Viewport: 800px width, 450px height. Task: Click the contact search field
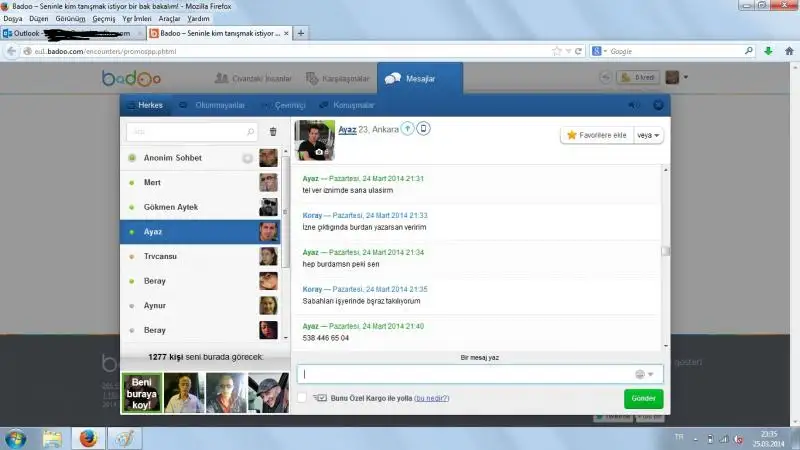click(192, 132)
